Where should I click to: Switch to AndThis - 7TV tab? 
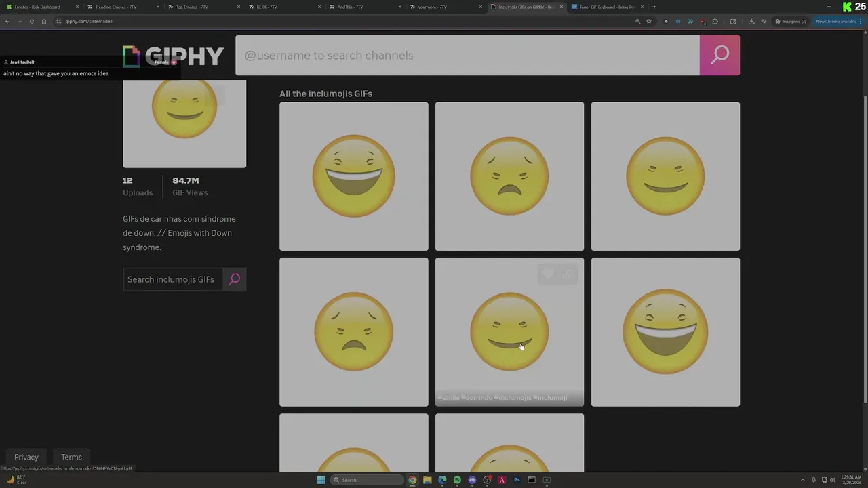coord(365,7)
